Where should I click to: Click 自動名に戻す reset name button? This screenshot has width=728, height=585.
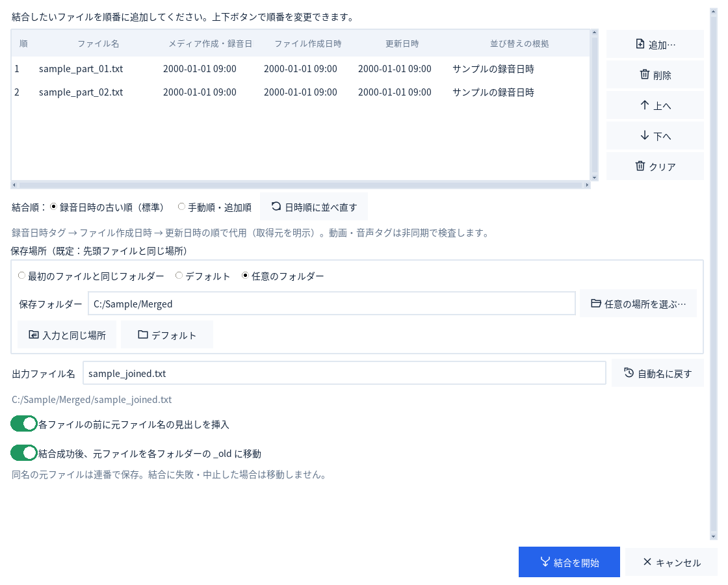tap(657, 373)
